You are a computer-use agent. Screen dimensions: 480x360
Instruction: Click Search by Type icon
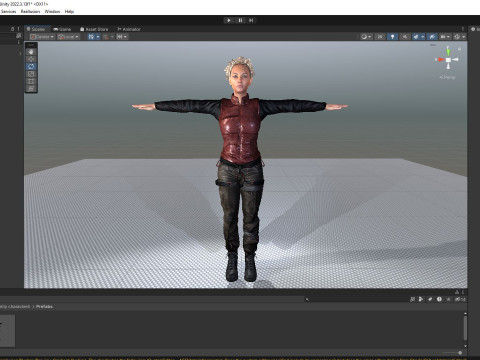pos(421,299)
